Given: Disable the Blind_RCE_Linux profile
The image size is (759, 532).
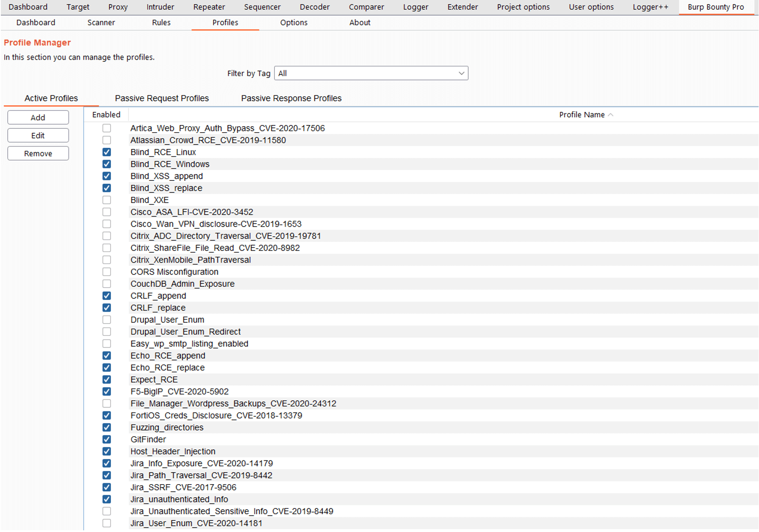Looking at the screenshot, I should click(106, 152).
